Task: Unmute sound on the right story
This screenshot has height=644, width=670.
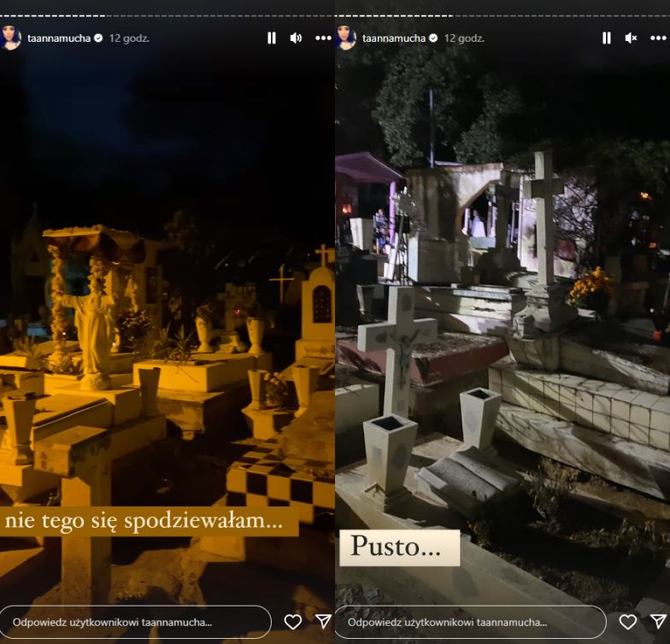Action: click(631, 38)
